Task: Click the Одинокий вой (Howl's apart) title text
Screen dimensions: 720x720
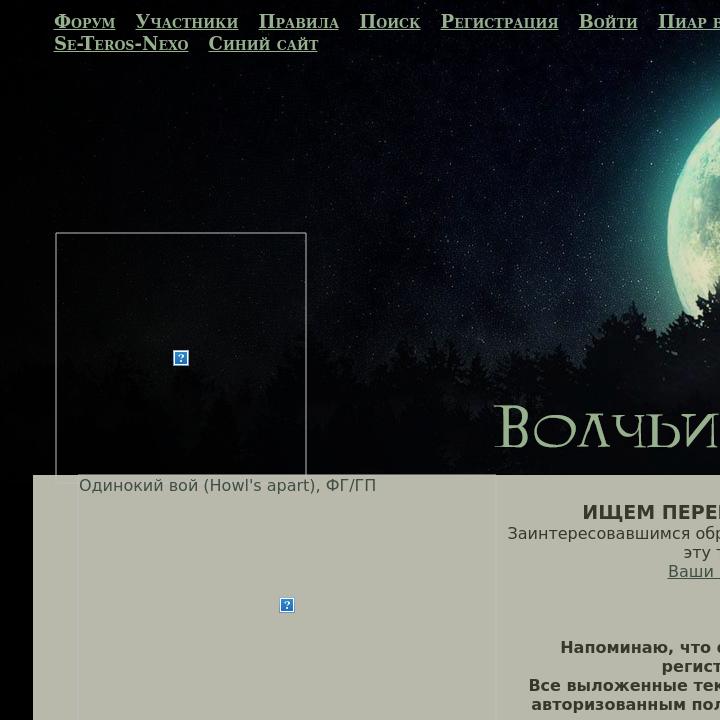Action: click(x=227, y=485)
